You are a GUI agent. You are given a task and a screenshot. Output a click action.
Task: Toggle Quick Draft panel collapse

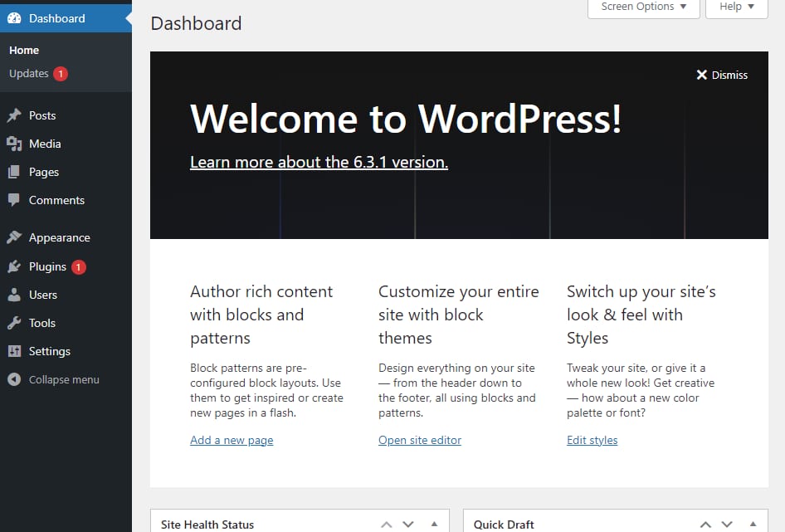coord(753,525)
